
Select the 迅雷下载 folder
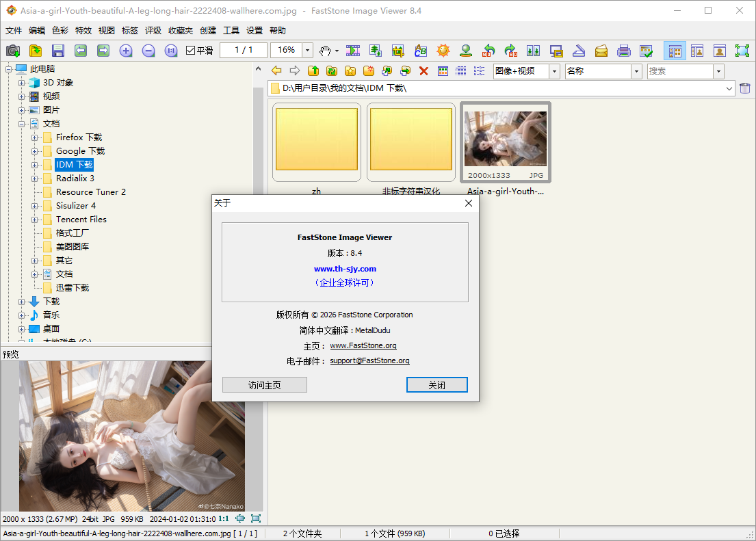73,288
